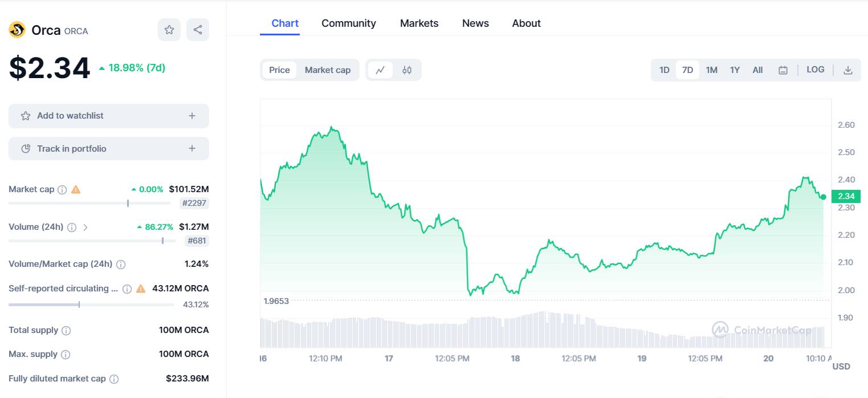Image resolution: width=868 pixels, height=398 pixels.
Task: Show the Price chart
Action: (279, 70)
